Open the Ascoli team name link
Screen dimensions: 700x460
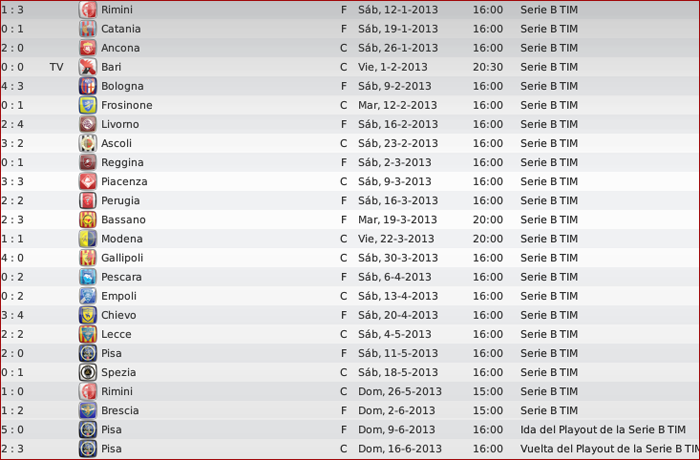117,143
